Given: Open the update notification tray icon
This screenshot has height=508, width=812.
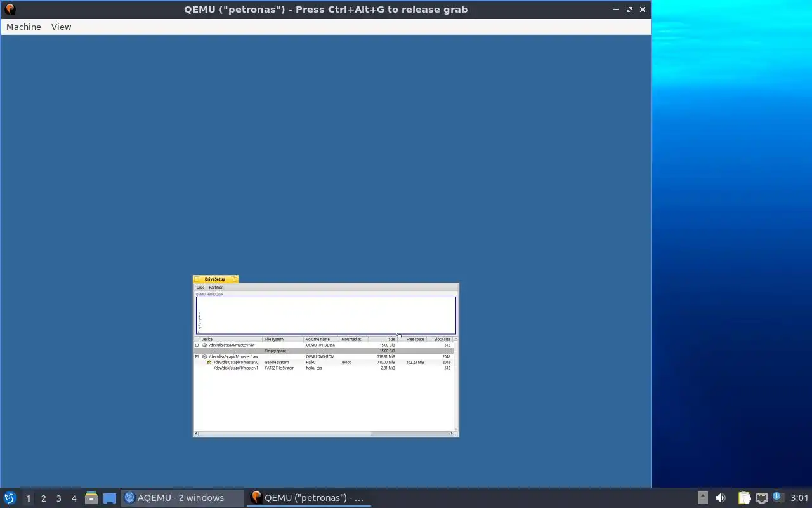Looking at the screenshot, I should point(777,497).
